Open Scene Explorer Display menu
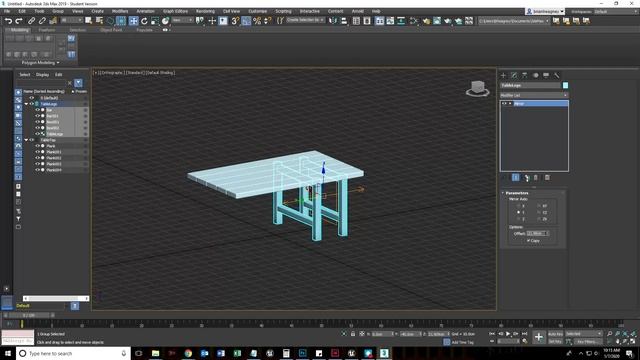This screenshot has height=360, width=640. 42,74
